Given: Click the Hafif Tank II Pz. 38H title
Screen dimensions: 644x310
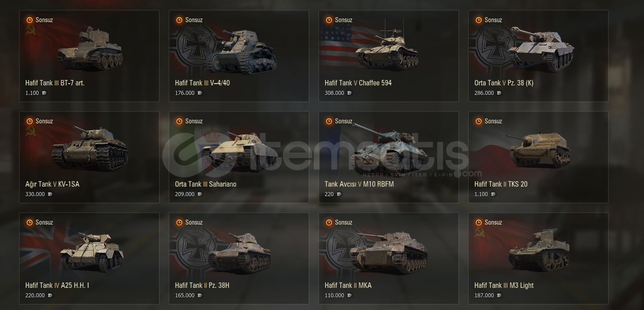Looking at the screenshot, I should click(202, 285).
